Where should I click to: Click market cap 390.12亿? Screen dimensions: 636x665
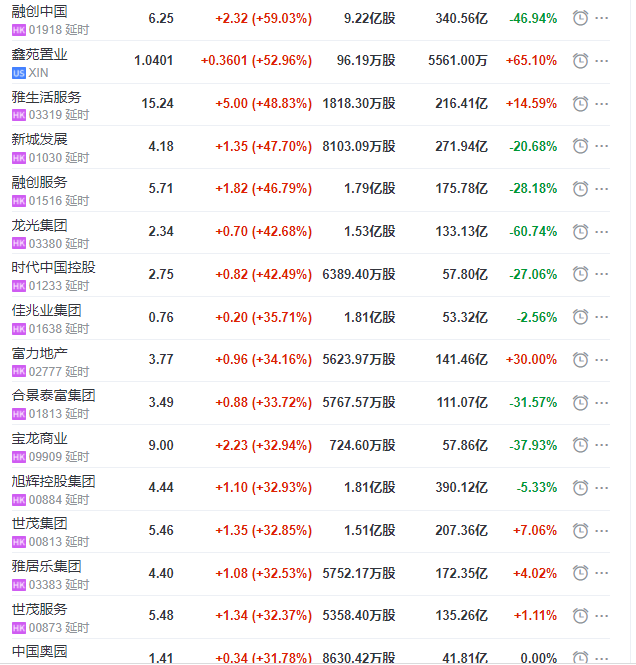[x=461, y=488]
